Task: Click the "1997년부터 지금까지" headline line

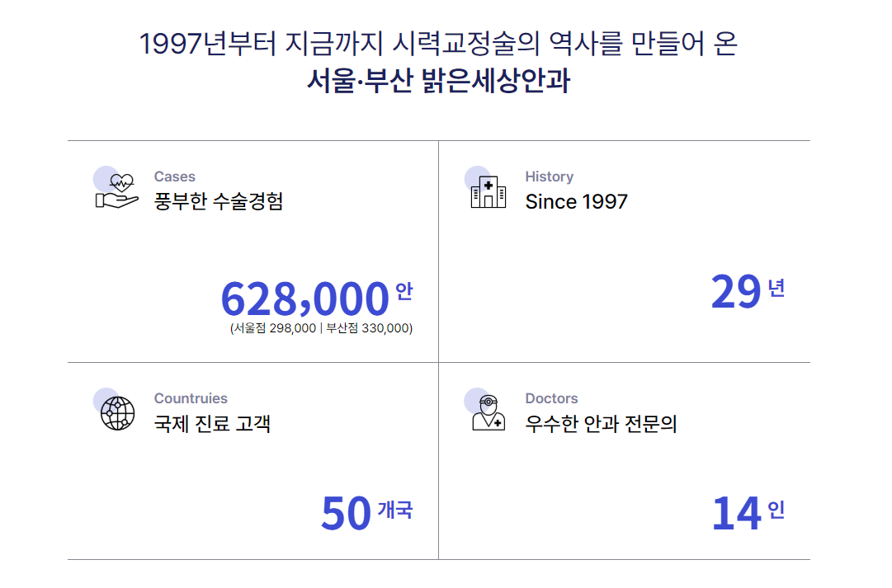Action: 438,44
